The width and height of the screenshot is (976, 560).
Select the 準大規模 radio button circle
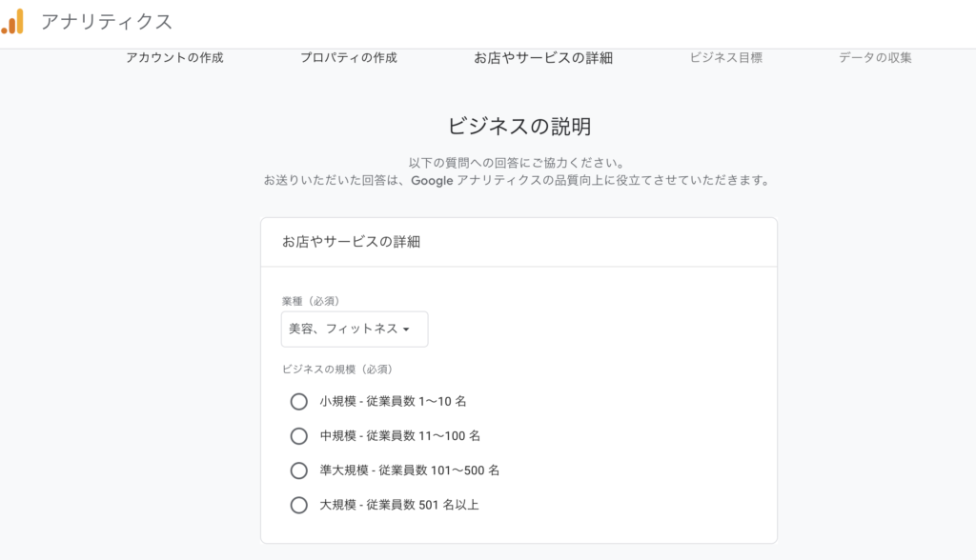(x=298, y=470)
